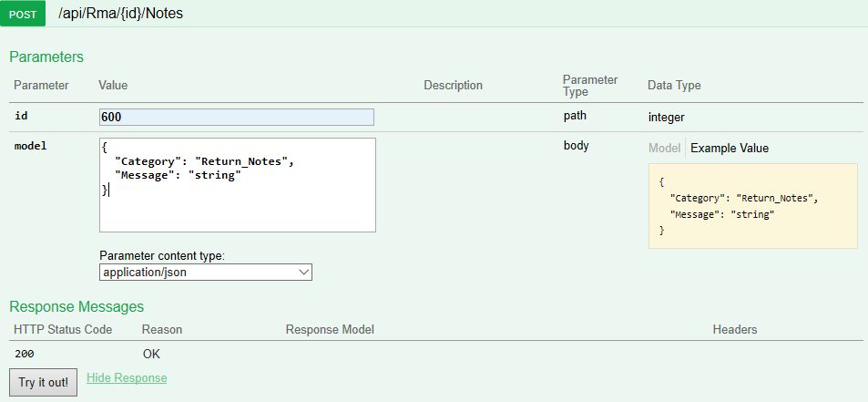This screenshot has height=402, width=868.
Task: Click the 'model' parameter name
Action: coord(30,146)
